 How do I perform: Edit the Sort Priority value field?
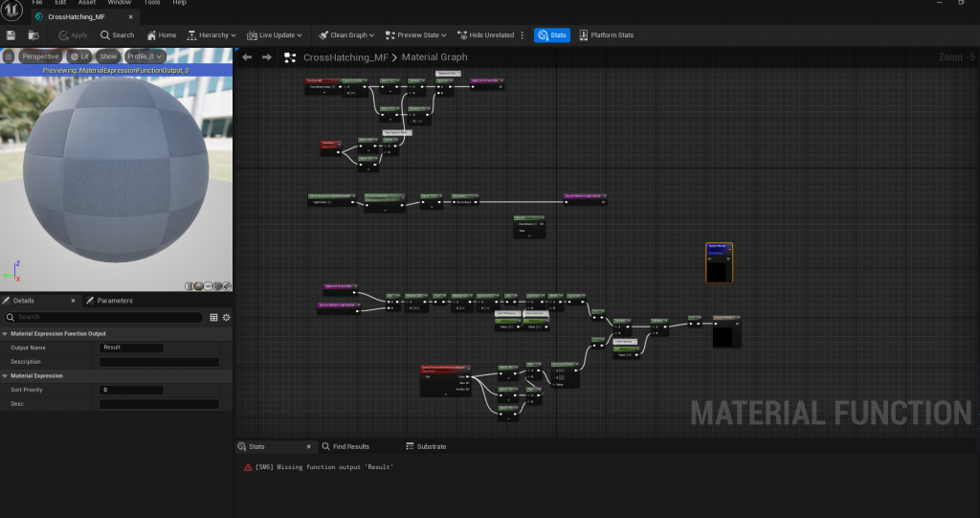tap(131, 390)
